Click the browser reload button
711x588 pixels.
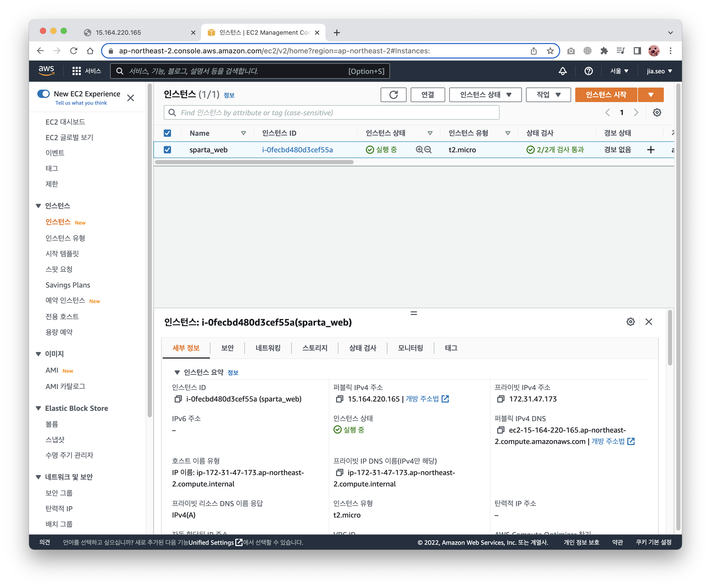click(x=74, y=51)
